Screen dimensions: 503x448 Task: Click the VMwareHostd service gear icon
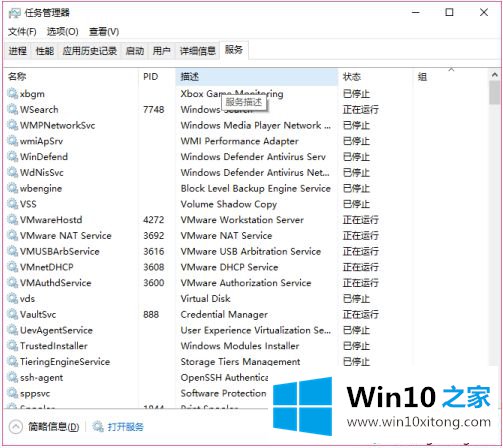coord(12,220)
